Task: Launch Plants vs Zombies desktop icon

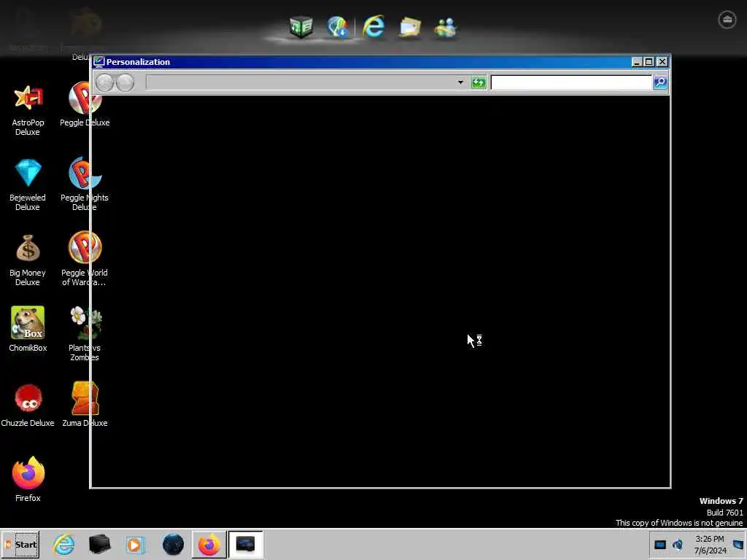Action: point(85,334)
